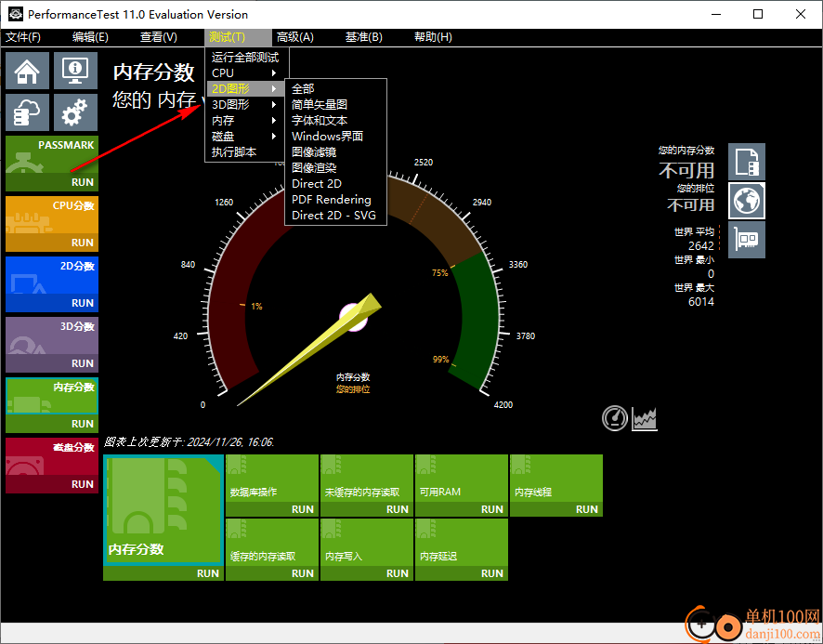Open the settings gears icon

(75, 112)
